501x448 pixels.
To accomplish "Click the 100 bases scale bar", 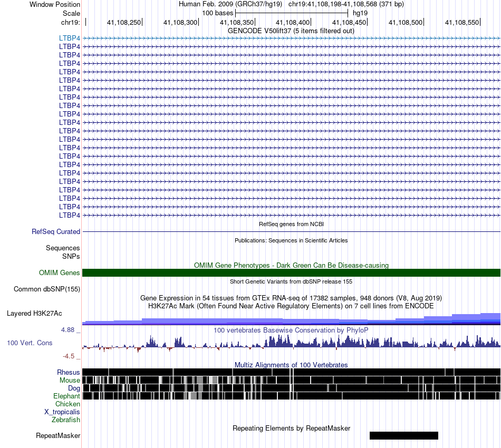I will point(292,13).
